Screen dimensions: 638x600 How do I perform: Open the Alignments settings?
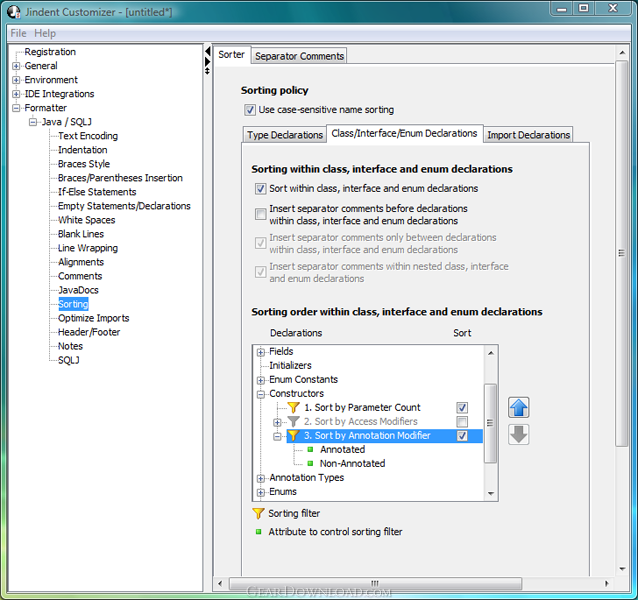[81, 262]
